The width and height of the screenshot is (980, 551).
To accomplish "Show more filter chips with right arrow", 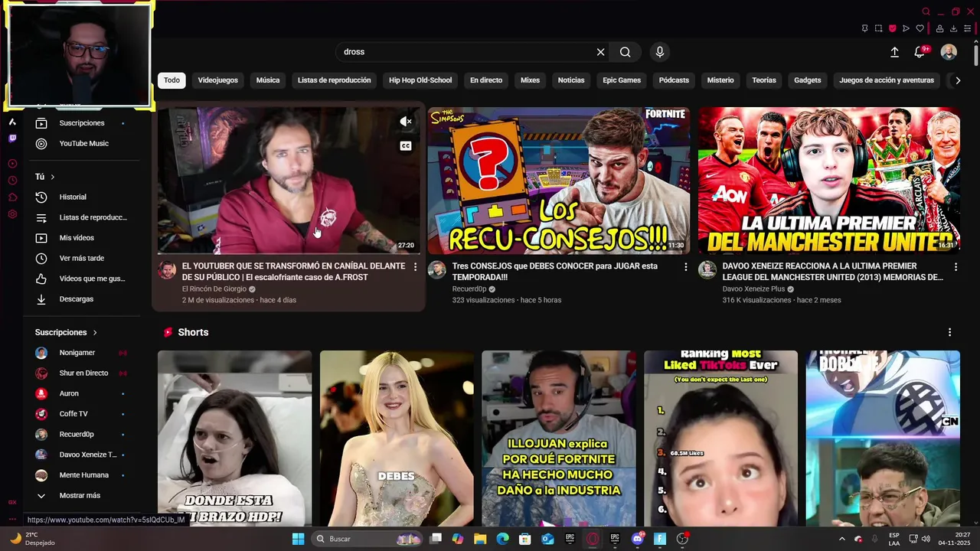I will [957, 80].
